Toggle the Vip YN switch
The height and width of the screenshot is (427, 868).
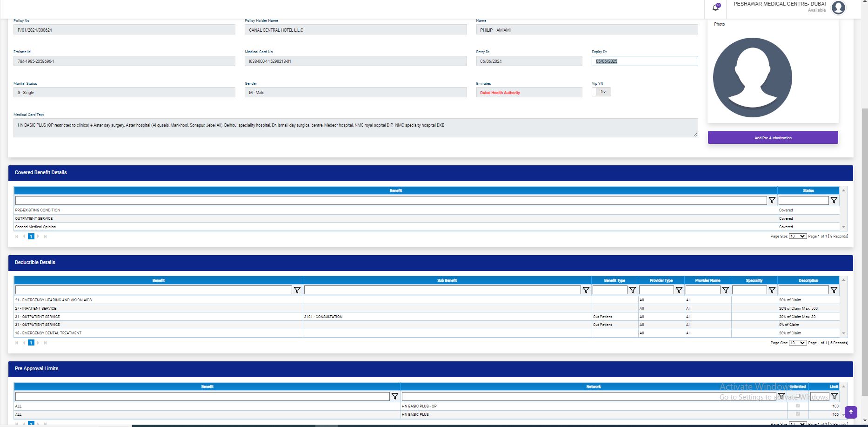[601, 92]
